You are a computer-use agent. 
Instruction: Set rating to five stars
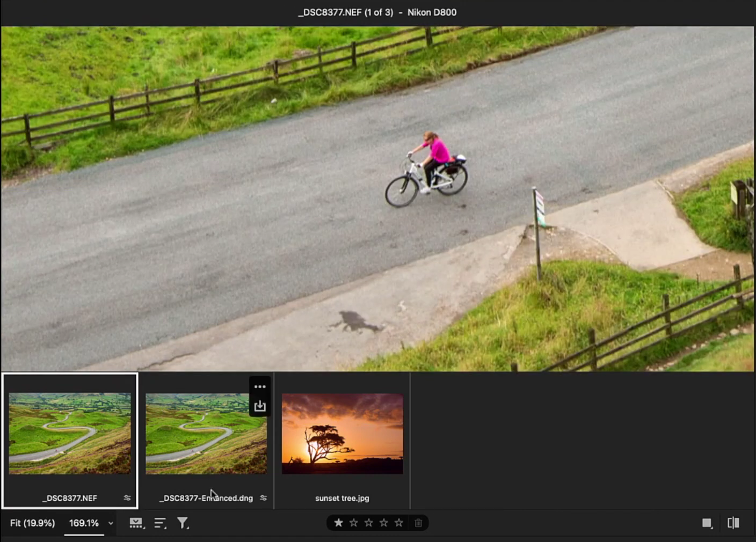coord(398,523)
